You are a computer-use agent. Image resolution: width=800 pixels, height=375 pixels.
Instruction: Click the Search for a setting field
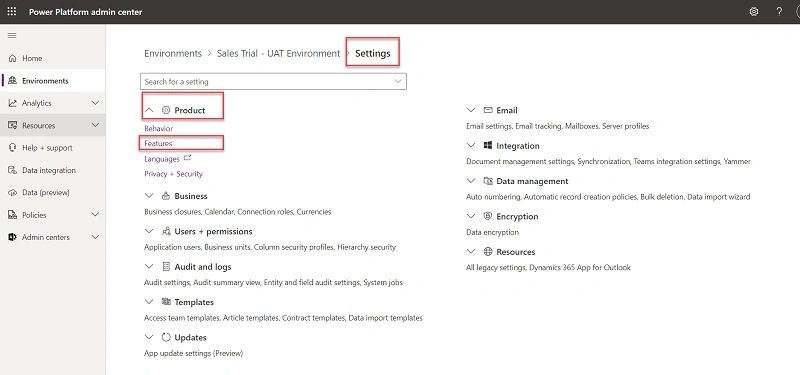click(273, 82)
